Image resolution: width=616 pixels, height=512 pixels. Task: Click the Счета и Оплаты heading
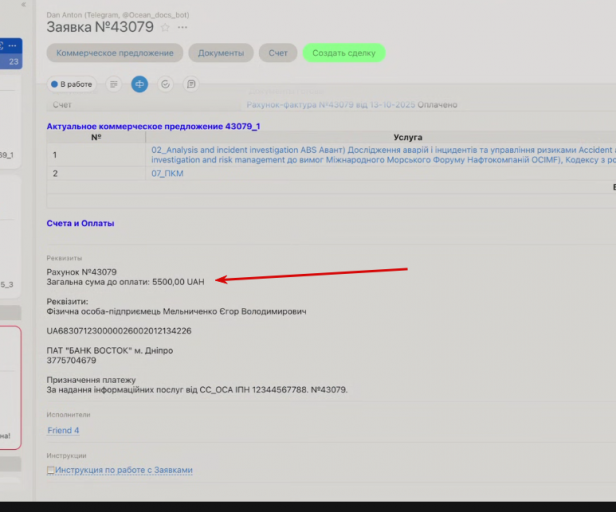click(80, 223)
